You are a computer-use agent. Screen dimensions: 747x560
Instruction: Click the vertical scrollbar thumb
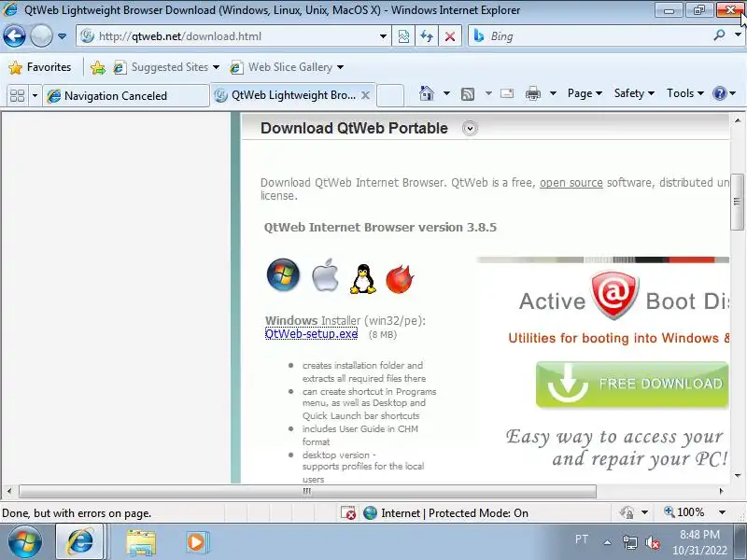[x=737, y=202]
